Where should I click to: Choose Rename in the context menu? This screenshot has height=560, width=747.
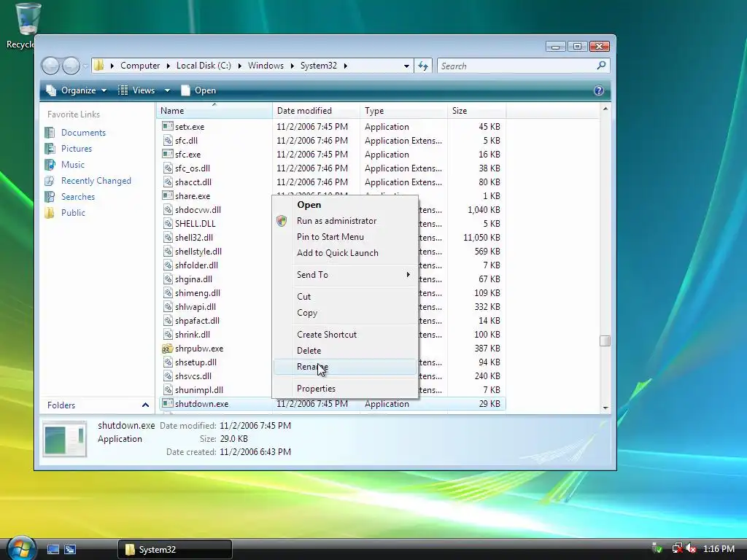tap(345, 367)
